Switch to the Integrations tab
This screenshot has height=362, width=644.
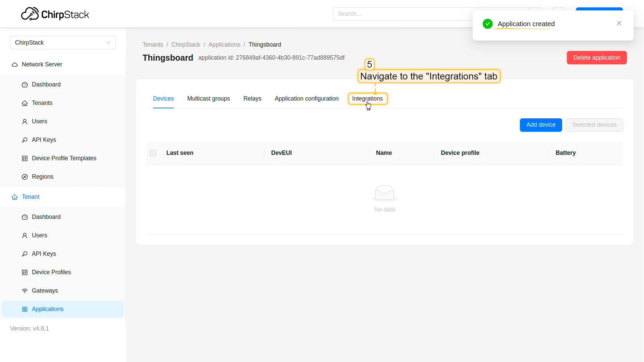367,99
